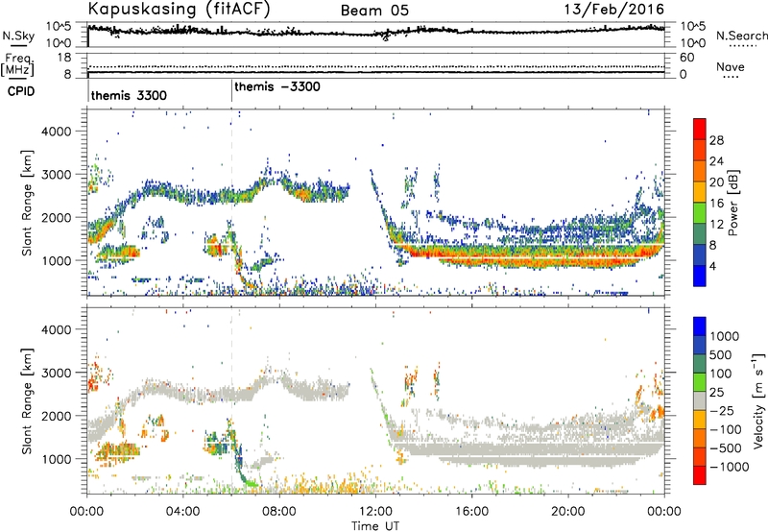Click the 4 tick on Power scale

[713, 266]
